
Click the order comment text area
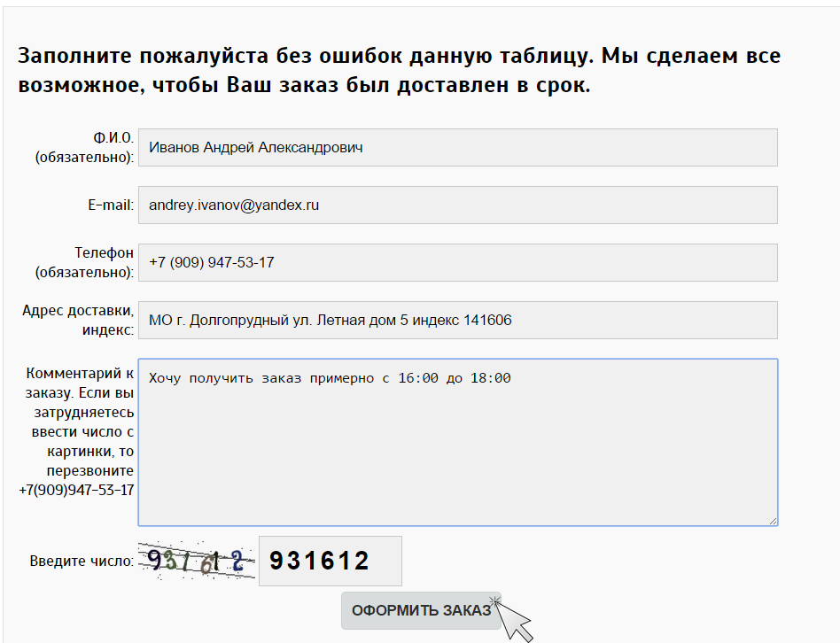coord(457,452)
